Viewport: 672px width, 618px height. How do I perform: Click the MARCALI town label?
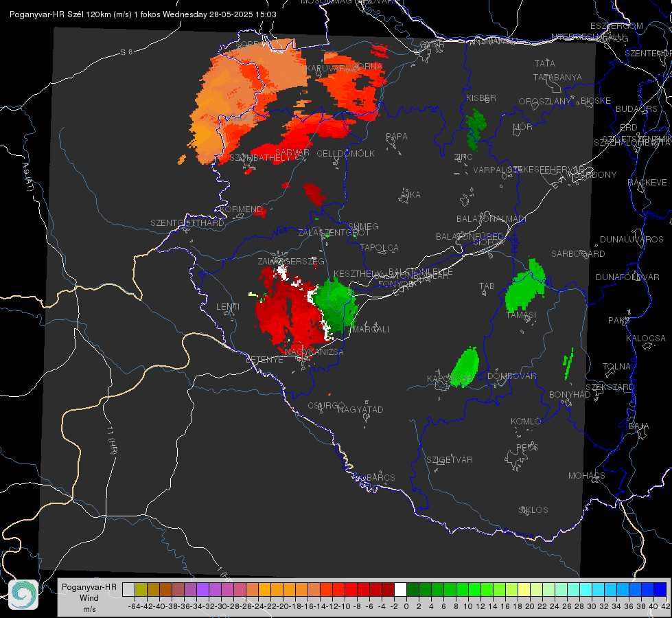click(x=370, y=330)
